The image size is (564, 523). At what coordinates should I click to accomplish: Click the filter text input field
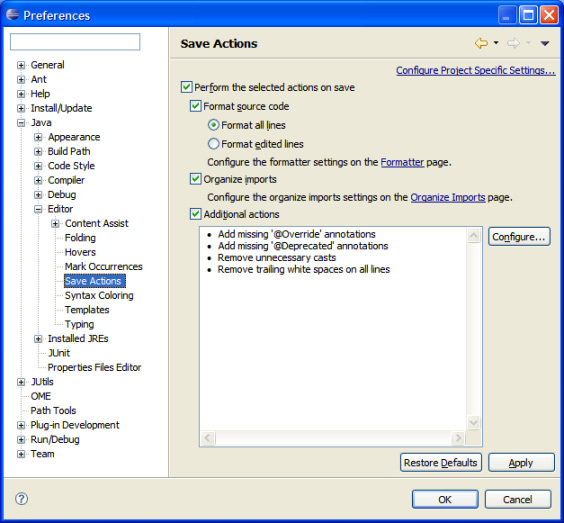pyautogui.click(x=75, y=42)
